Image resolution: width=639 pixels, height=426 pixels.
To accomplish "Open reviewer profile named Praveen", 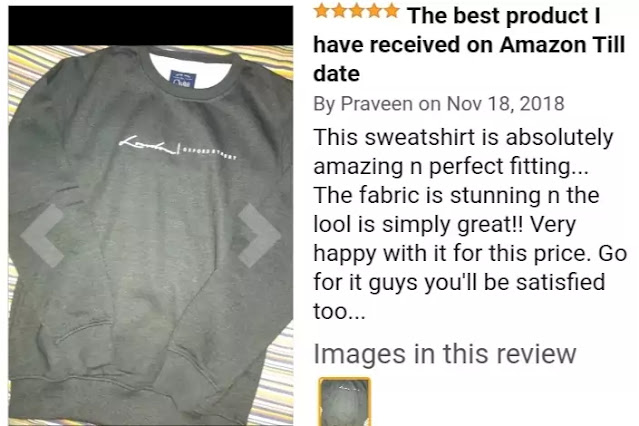I will 376,104.
